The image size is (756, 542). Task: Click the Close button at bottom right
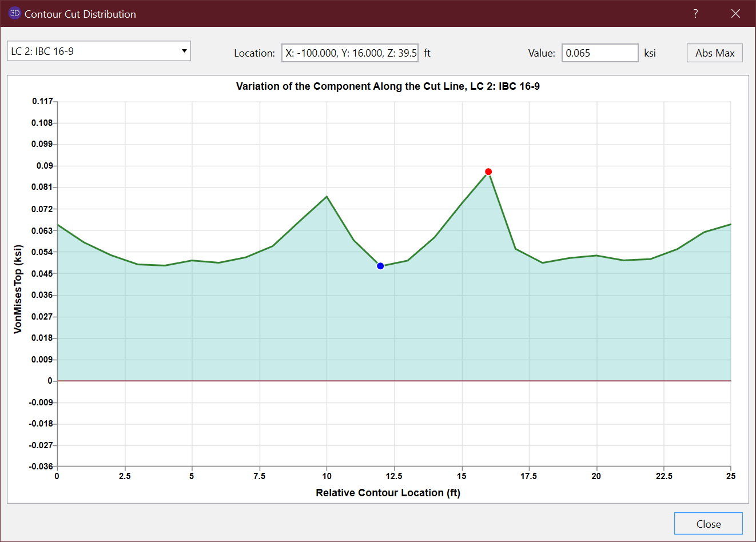(x=708, y=524)
